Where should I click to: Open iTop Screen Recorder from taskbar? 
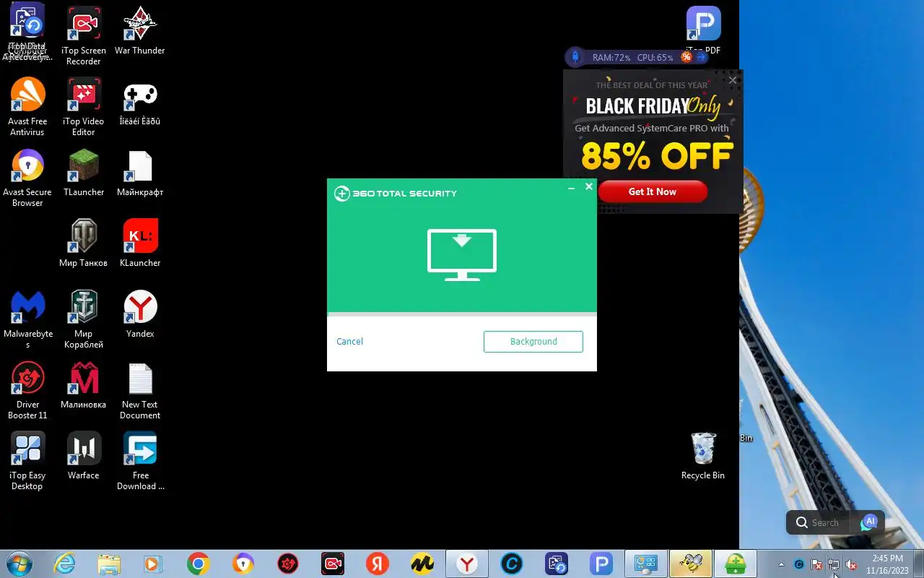point(333,564)
